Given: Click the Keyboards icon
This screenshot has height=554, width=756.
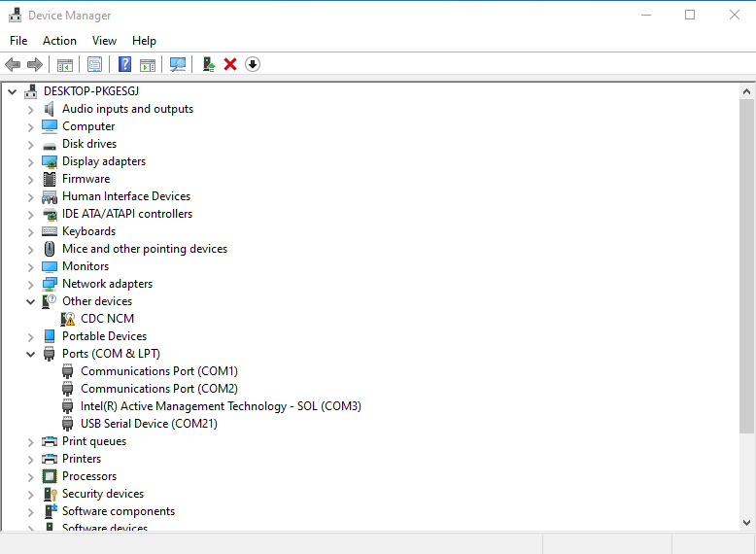Looking at the screenshot, I should pos(50,231).
